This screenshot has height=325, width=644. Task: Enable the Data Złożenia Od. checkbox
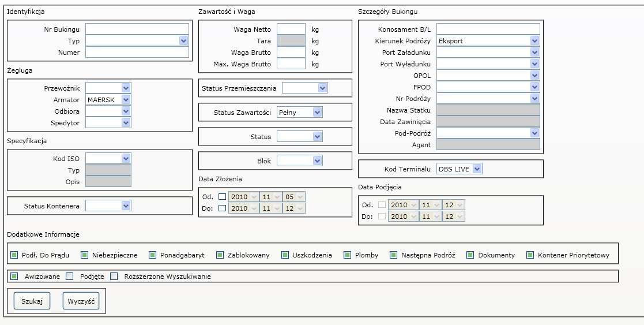click(222, 197)
